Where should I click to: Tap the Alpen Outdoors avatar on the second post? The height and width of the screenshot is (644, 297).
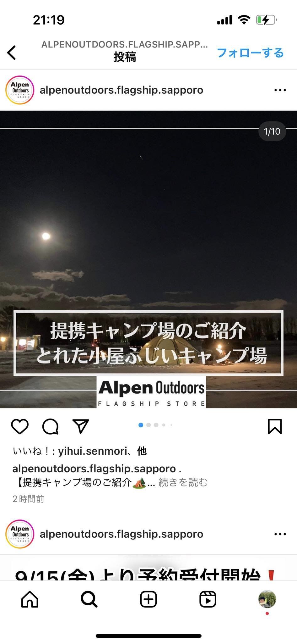click(x=20, y=534)
